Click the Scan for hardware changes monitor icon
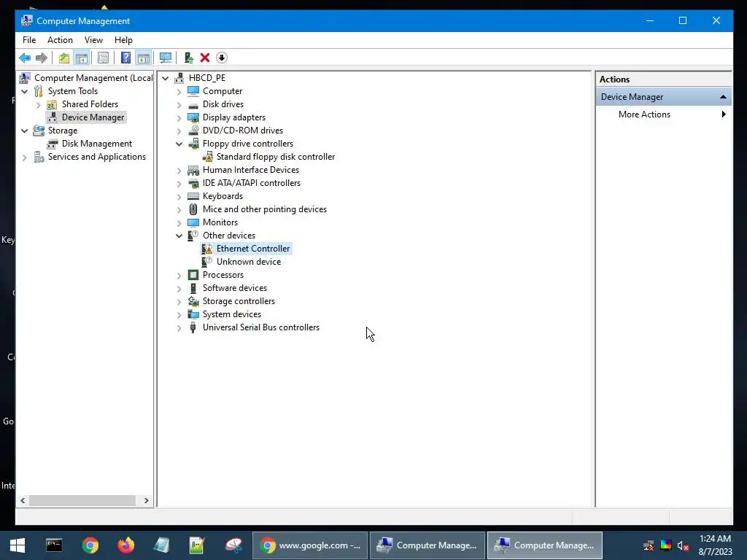The height and width of the screenshot is (560, 747). coord(166,58)
